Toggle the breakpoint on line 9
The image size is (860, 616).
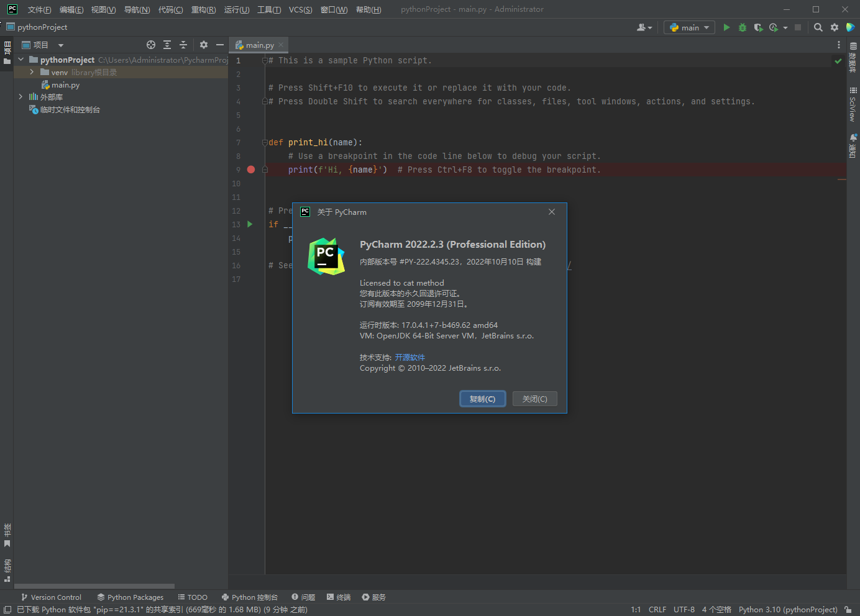click(x=250, y=169)
